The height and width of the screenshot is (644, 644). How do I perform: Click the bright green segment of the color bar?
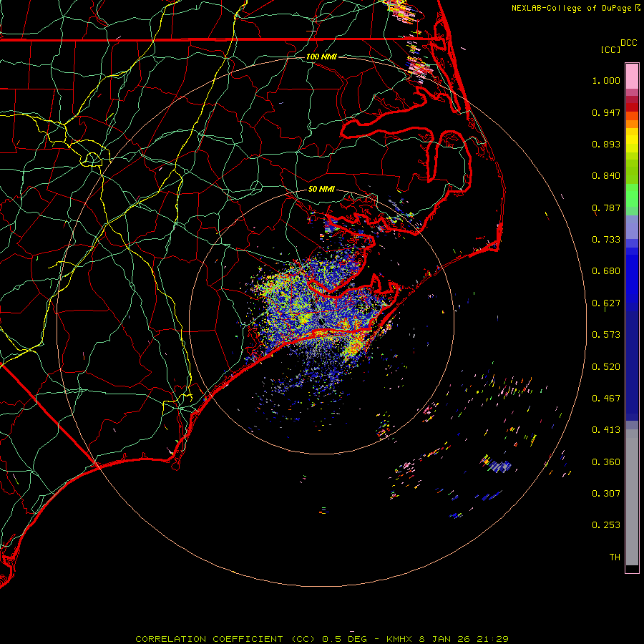coord(632,195)
